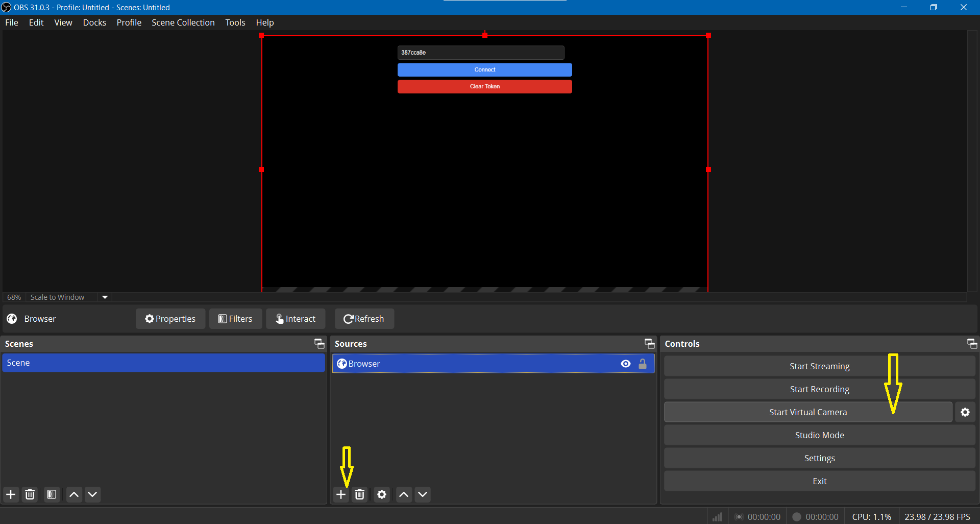Float the Sources dock
Viewport: 980px width, 524px height.
pos(649,344)
